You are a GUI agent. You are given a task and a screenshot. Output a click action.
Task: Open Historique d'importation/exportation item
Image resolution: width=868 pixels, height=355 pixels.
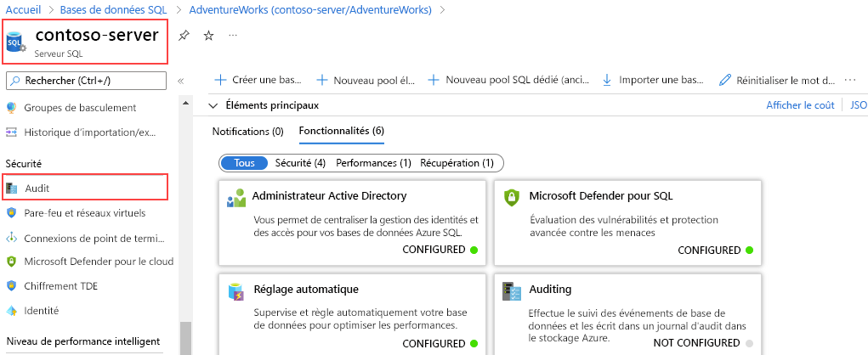click(90, 132)
